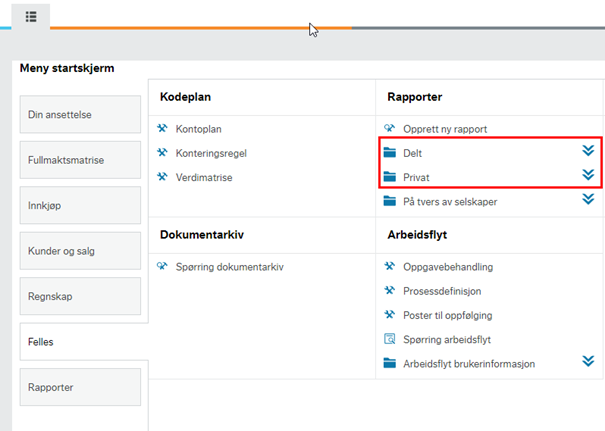The height and width of the screenshot is (431, 605).
Task: Click the Privat folder icon
Action: pyautogui.click(x=390, y=177)
